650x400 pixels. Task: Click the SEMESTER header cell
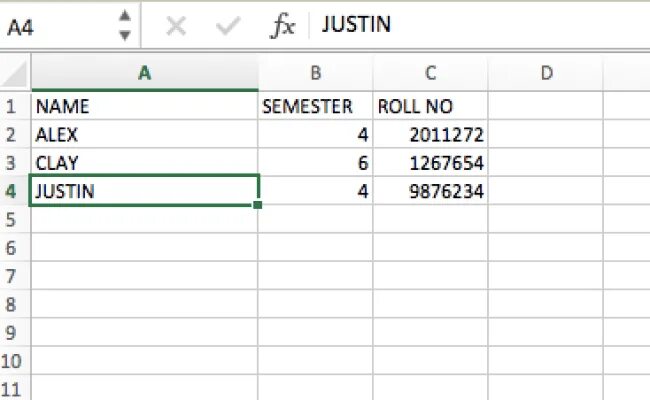coord(316,106)
